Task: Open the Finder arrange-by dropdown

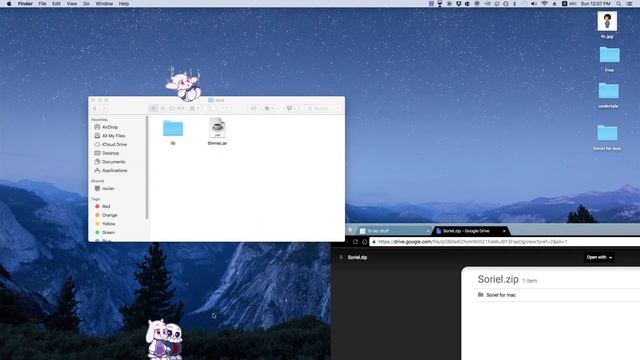Action: [194, 108]
